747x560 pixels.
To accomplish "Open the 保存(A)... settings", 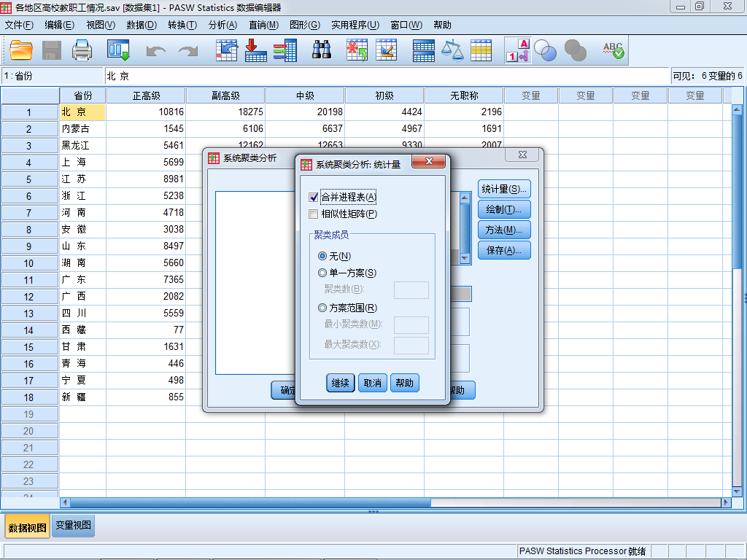I will click(x=504, y=251).
